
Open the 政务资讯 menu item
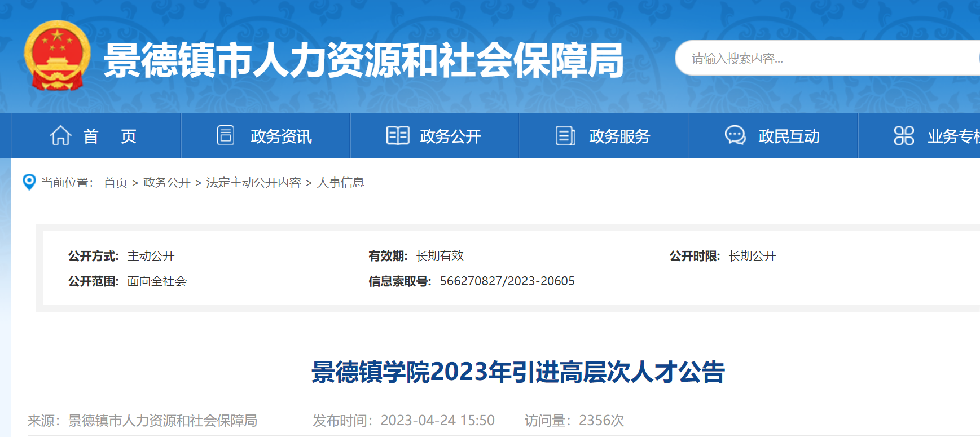(x=266, y=136)
